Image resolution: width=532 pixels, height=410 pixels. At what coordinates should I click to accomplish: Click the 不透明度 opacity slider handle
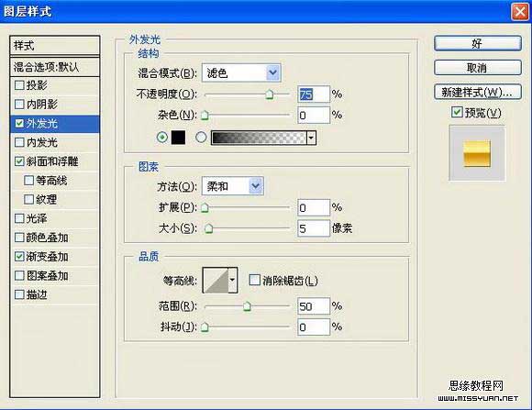(x=270, y=94)
